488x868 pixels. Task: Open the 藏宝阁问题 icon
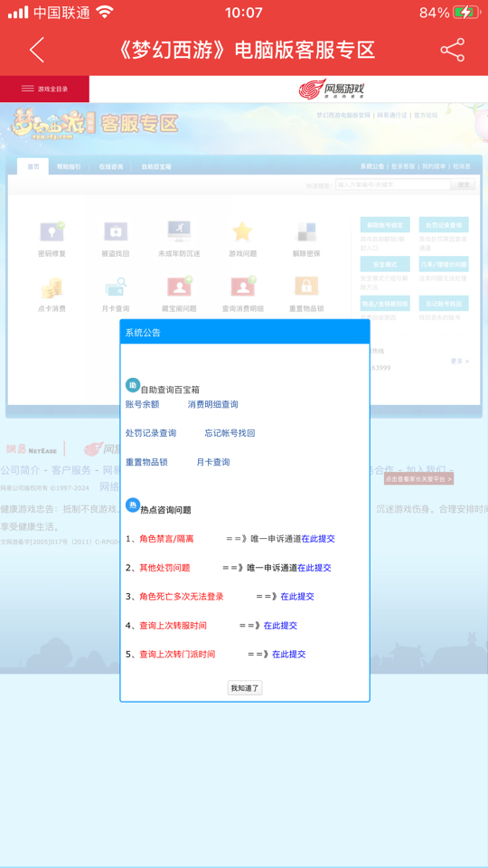179,287
